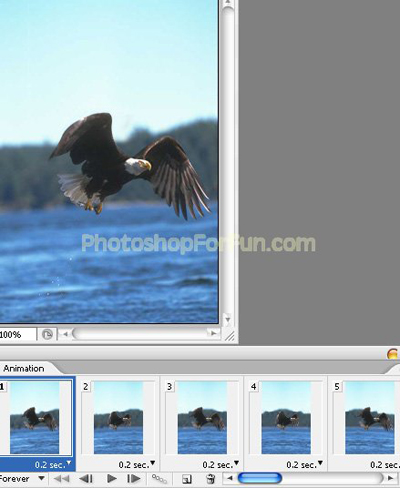Go to the previous animation frame
This screenshot has width=400, height=488.
click(86, 479)
